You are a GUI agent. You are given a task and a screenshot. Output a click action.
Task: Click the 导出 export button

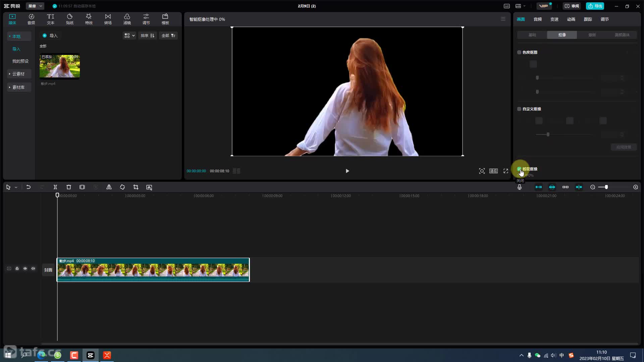(595, 6)
